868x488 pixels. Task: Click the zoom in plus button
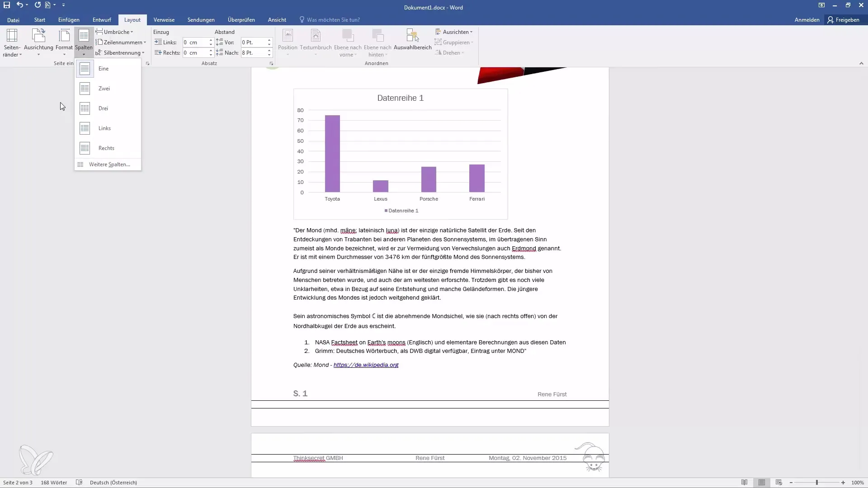coord(843,483)
